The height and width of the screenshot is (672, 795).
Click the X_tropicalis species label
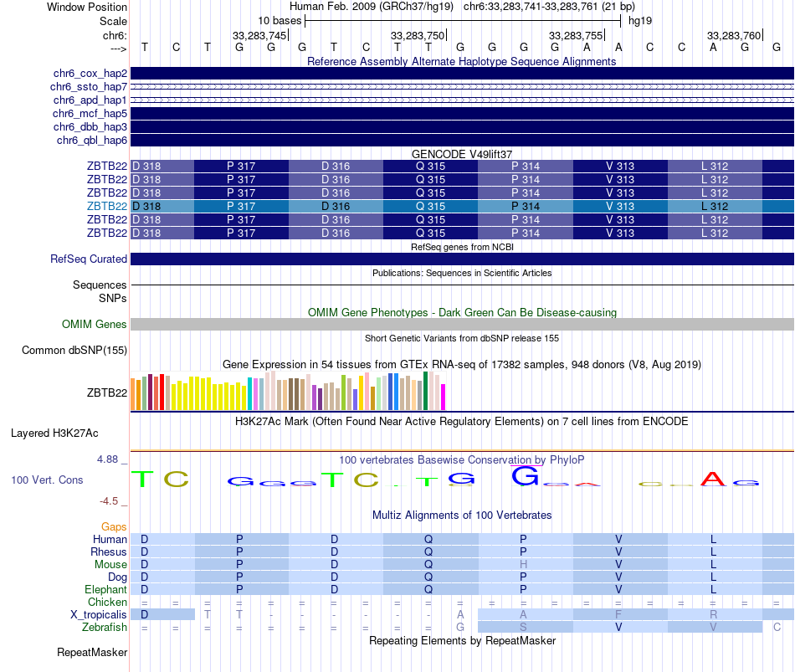coord(99,615)
